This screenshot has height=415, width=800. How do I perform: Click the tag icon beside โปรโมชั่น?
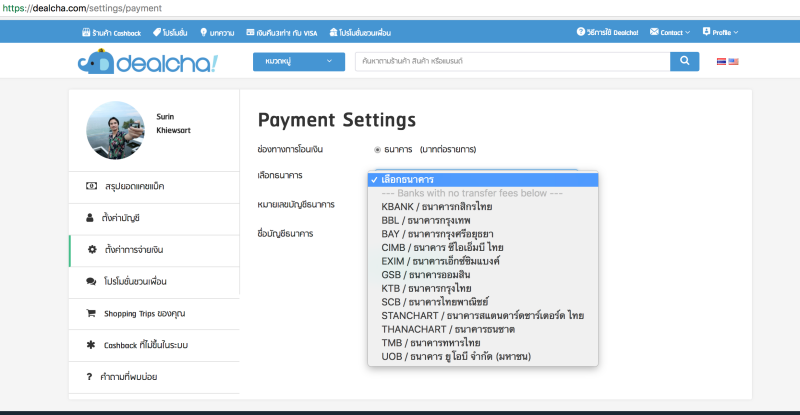coord(157,32)
